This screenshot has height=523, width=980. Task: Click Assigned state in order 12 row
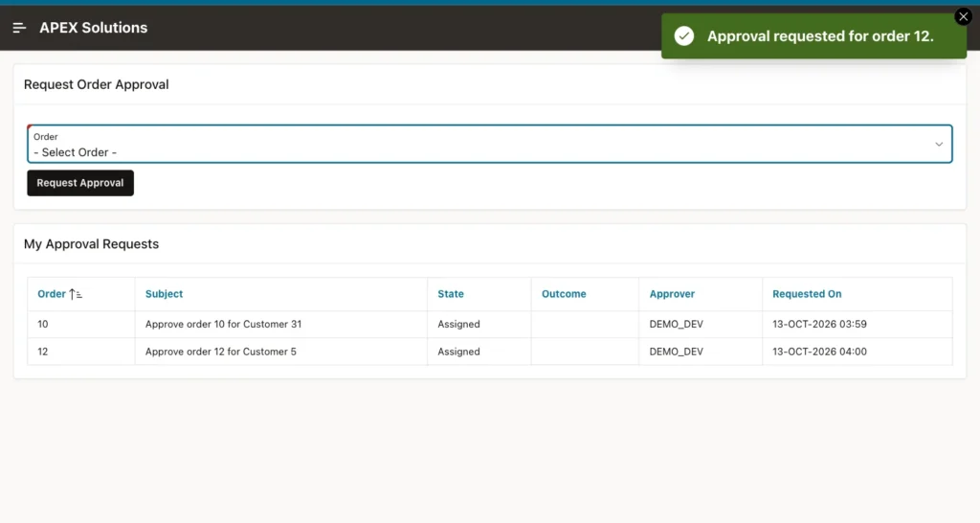pyautogui.click(x=458, y=352)
